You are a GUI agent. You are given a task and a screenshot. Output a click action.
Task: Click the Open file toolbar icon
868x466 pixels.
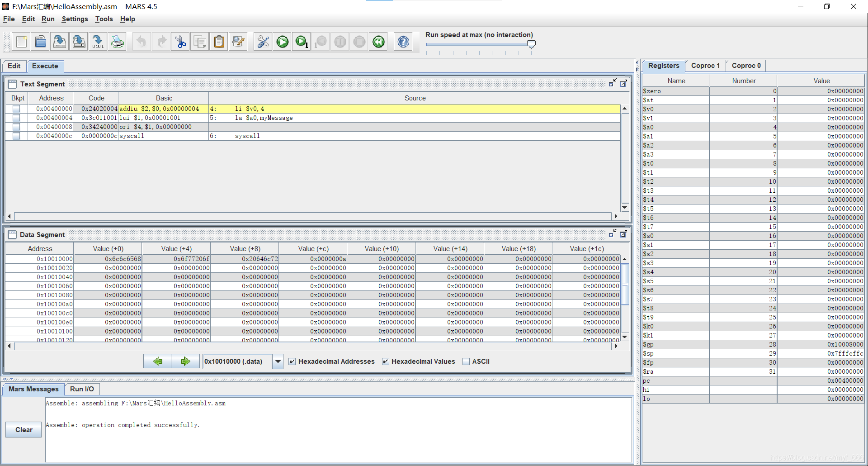pos(40,42)
